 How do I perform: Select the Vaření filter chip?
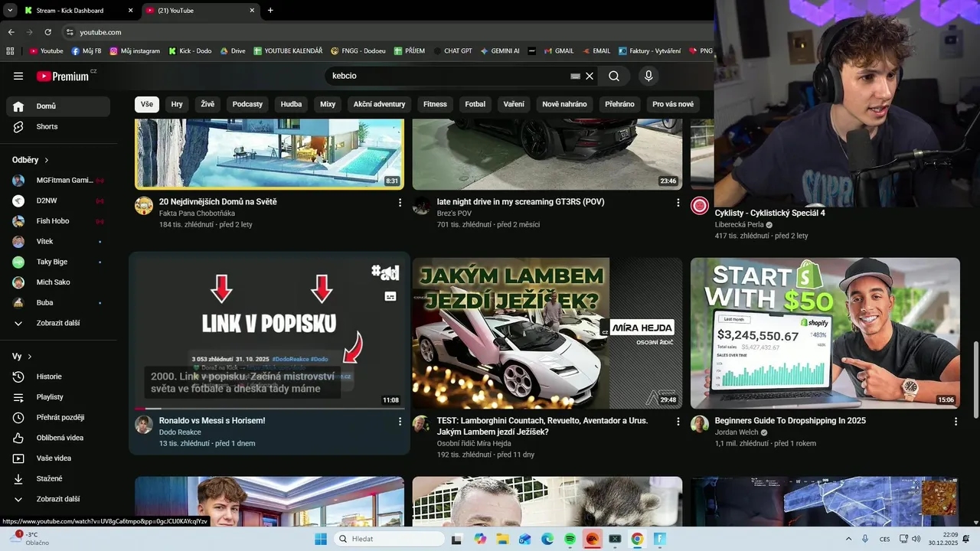[x=514, y=104]
